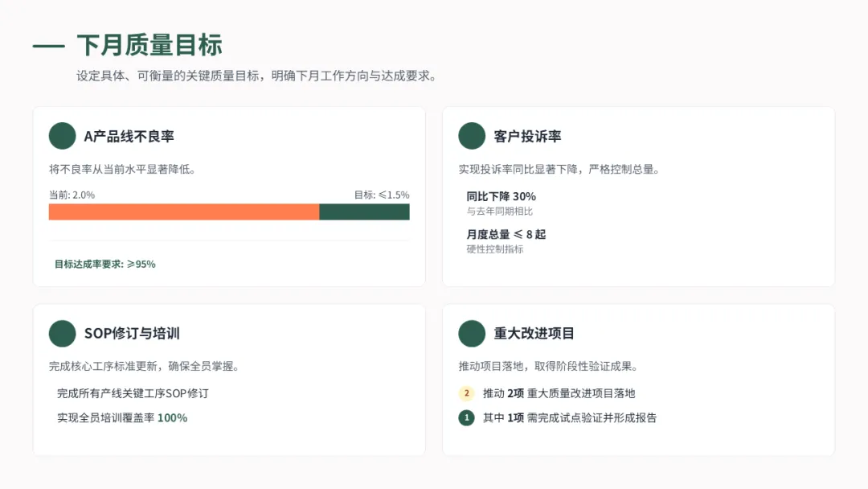The image size is (868, 489).
Task: Click the 目标: ≤1.5% label
Action: (382, 195)
